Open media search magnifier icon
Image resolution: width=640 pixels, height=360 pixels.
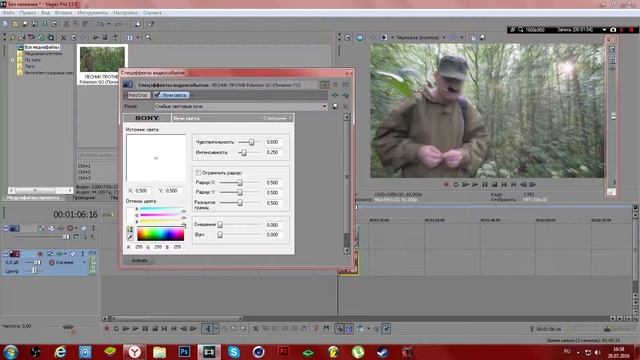[148, 38]
